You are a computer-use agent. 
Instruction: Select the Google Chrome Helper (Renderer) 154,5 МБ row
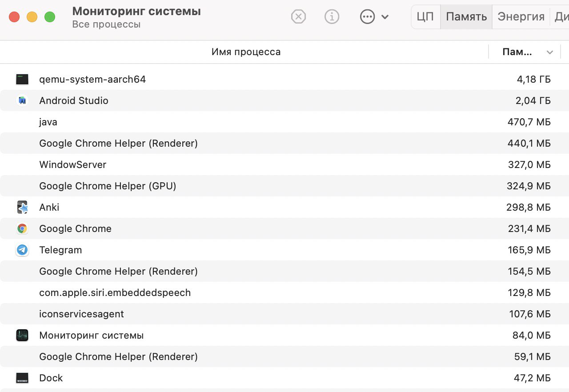coord(284,271)
